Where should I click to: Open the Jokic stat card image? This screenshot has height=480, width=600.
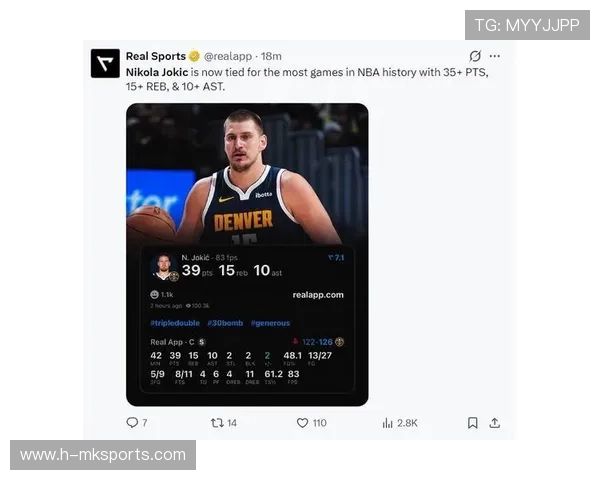[247, 255]
